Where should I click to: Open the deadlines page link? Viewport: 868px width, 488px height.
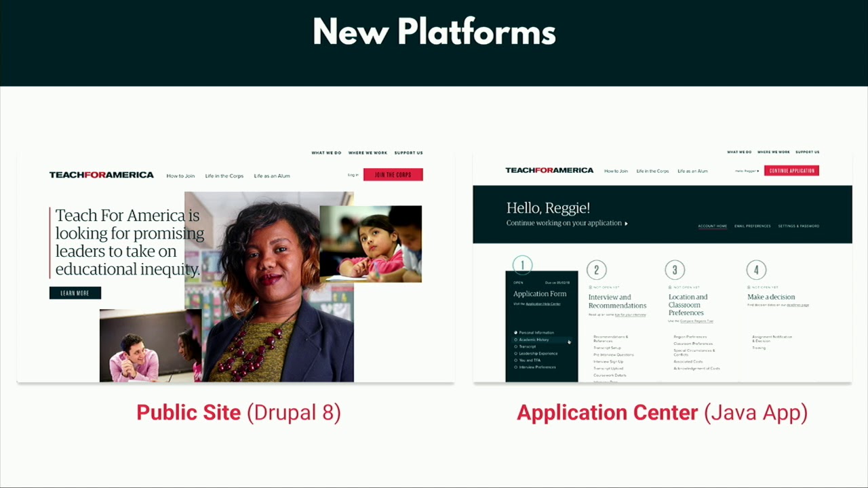[x=797, y=305]
